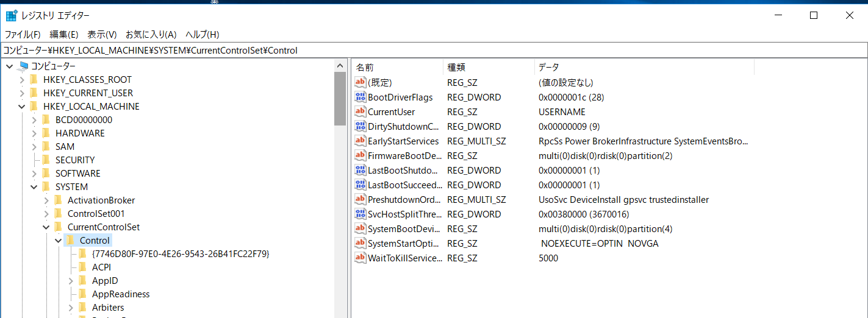This screenshot has width=868, height=318.
Task: Click the folder icon of HKEY_CURRENT_USER
Action: 34,93
